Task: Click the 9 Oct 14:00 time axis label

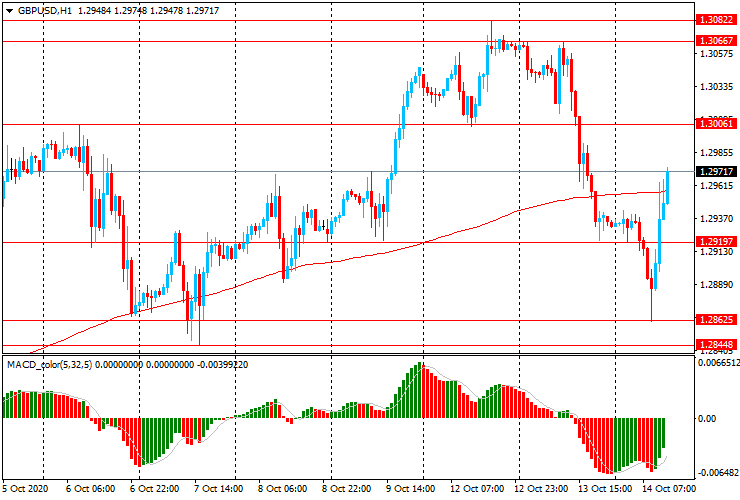Action: [x=410, y=488]
